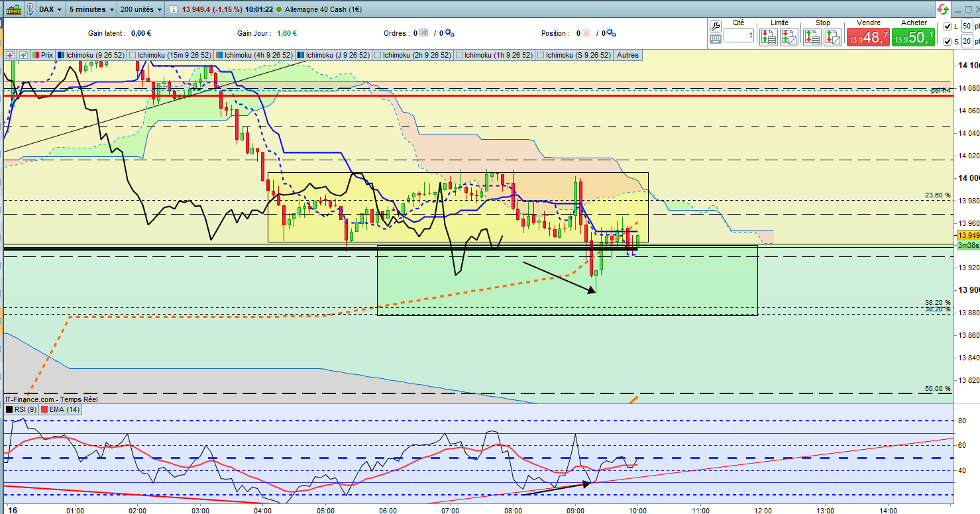Click the Gain latent 0,00 € value
Viewport: 980px width, 514px height.
pyautogui.click(x=141, y=33)
